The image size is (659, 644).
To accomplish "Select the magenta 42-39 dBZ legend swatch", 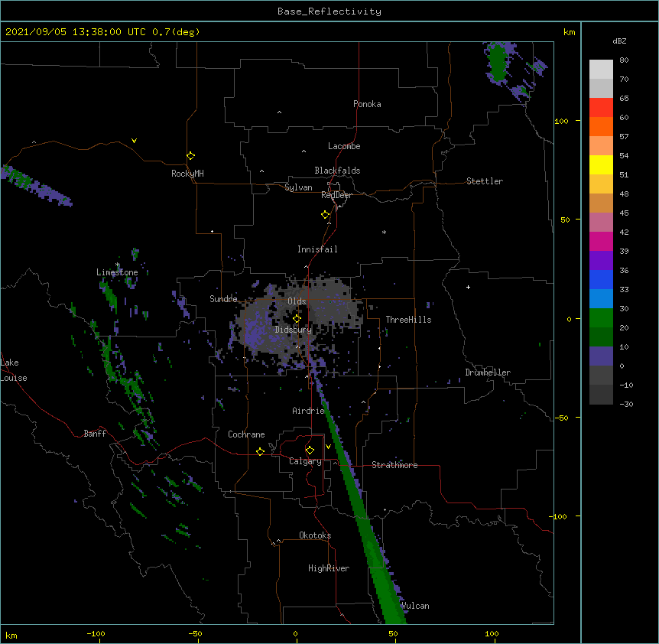I will [x=601, y=241].
